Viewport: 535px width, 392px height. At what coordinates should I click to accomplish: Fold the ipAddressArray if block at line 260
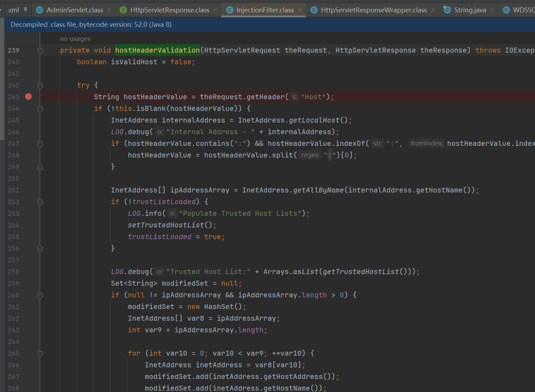coord(40,295)
